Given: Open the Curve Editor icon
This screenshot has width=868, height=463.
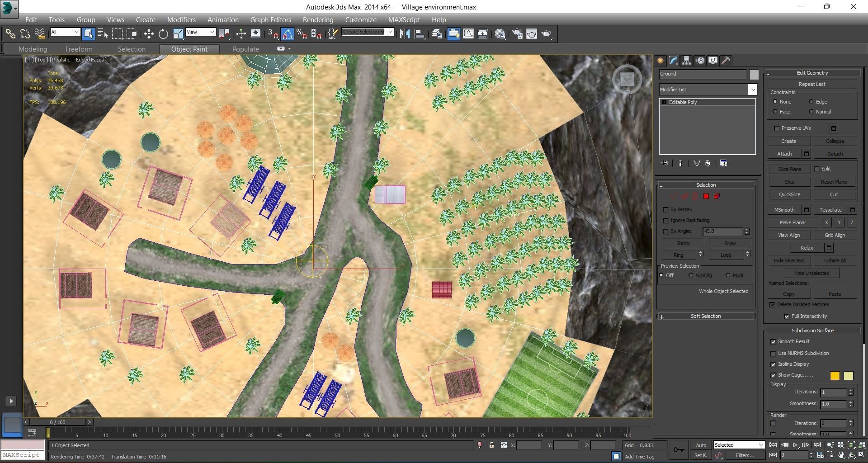Looking at the screenshot, I should pos(468,33).
